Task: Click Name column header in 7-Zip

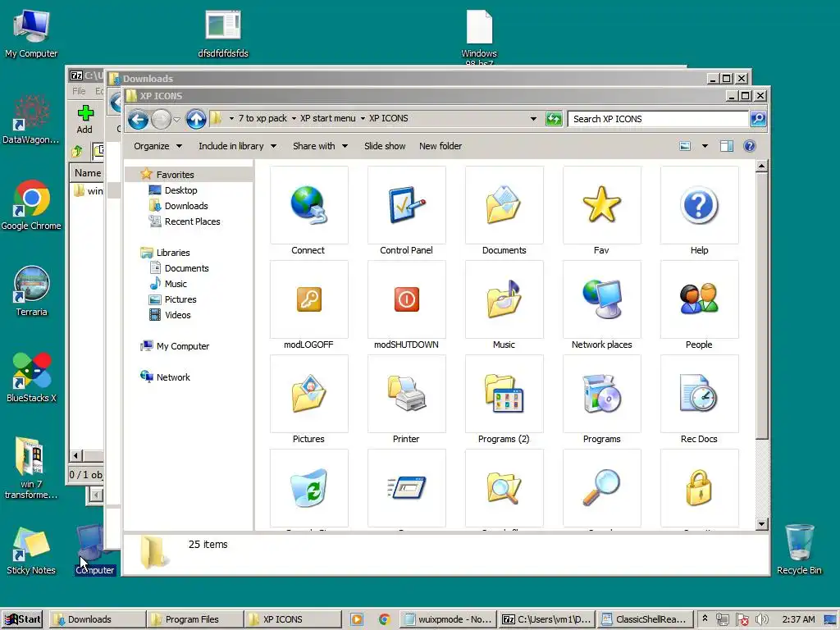Action: (87, 172)
